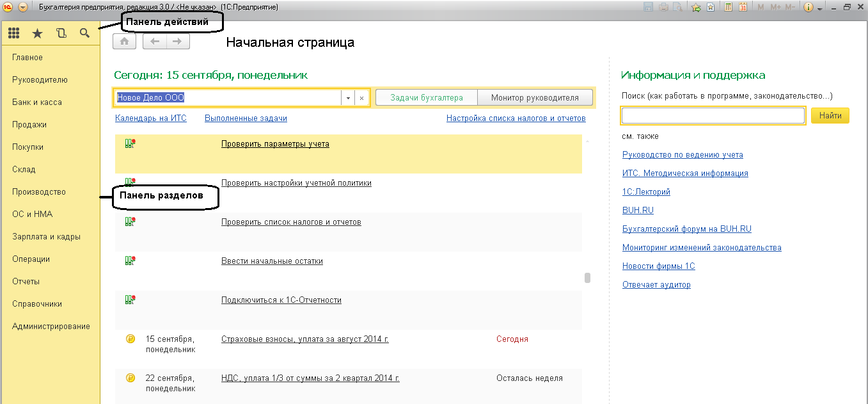This screenshot has width=868, height=404.
Task: Open the '1С:Лекторий' link
Action: (646, 192)
